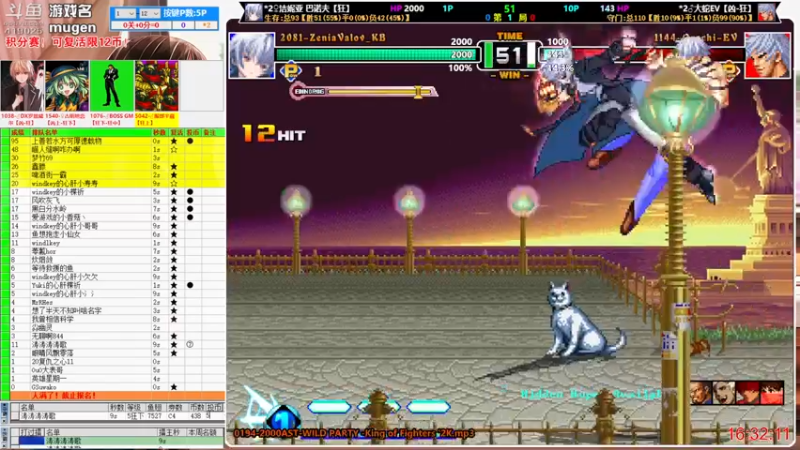Click the black dot in the Yuki row
This screenshot has width=800, height=450.
[190, 285]
